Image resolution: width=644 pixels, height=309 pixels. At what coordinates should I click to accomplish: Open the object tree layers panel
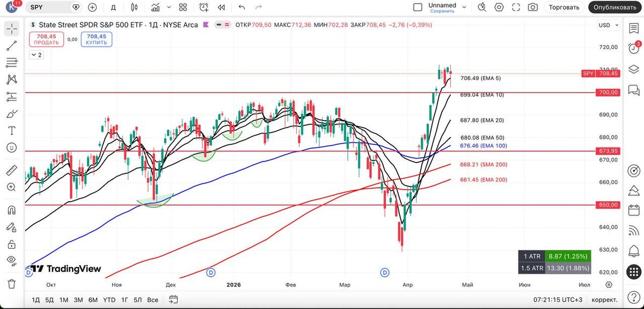click(634, 69)
